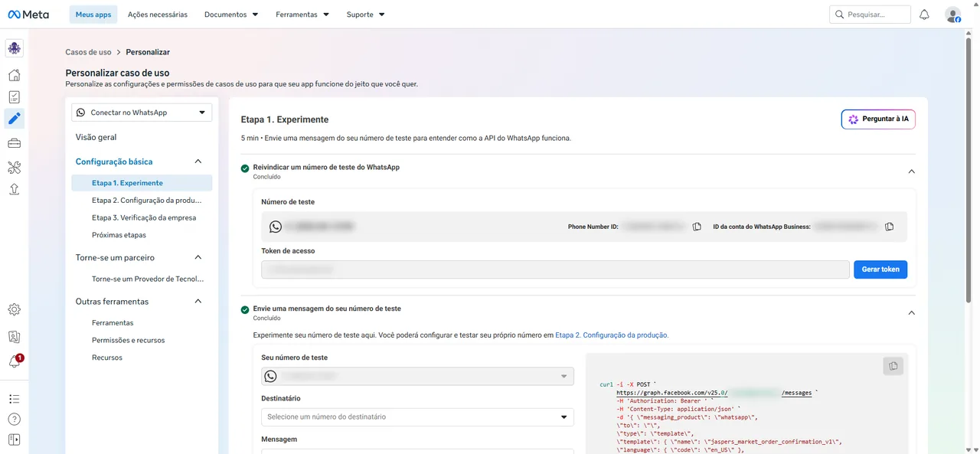Open the briefcase icon in left rail
980x454 pixels.
15,143
